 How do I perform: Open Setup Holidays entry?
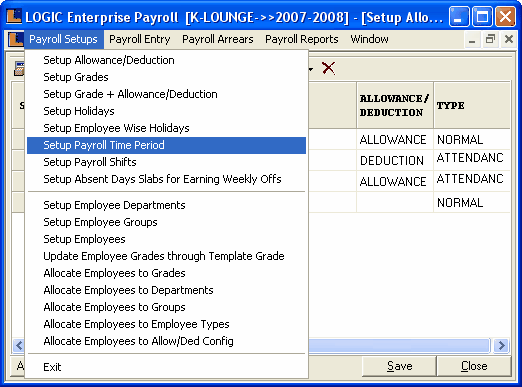tap(166, 111)
